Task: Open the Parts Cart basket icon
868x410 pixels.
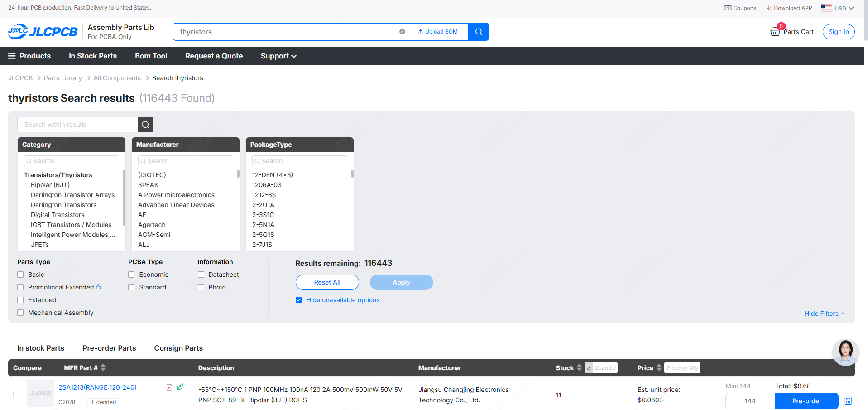Action: click(x=775, y=32)
